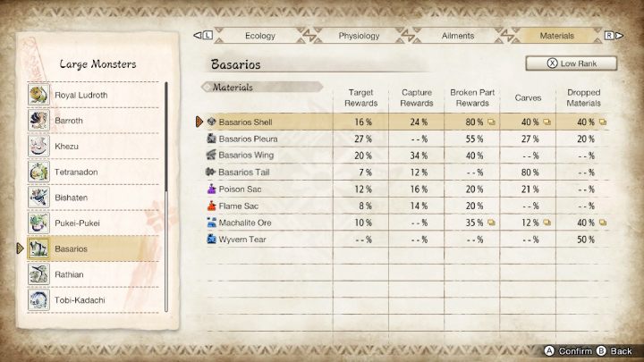
Task: Click the Khezu monster icon
Action: pyautogui.click(x=39, y=146)
